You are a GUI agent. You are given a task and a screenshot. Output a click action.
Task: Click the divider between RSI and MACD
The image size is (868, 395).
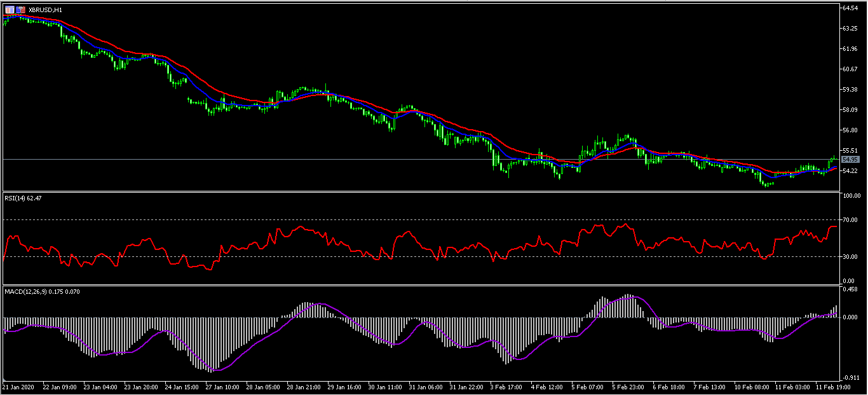[x=419, y=285]
